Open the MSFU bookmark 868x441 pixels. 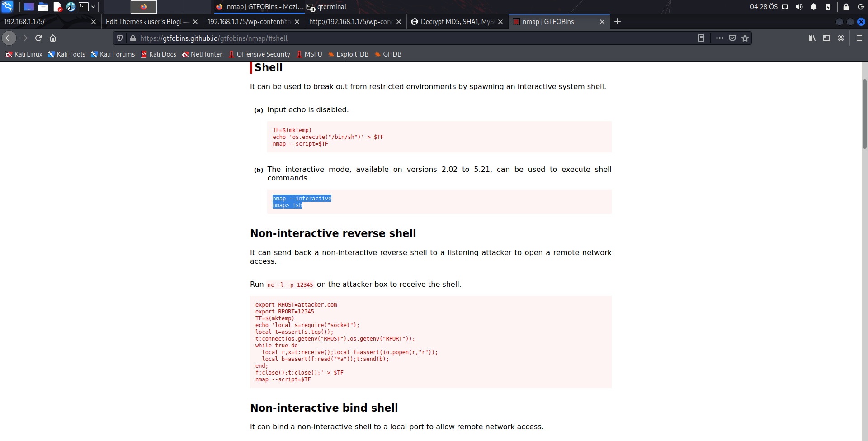tap(309, 54)
